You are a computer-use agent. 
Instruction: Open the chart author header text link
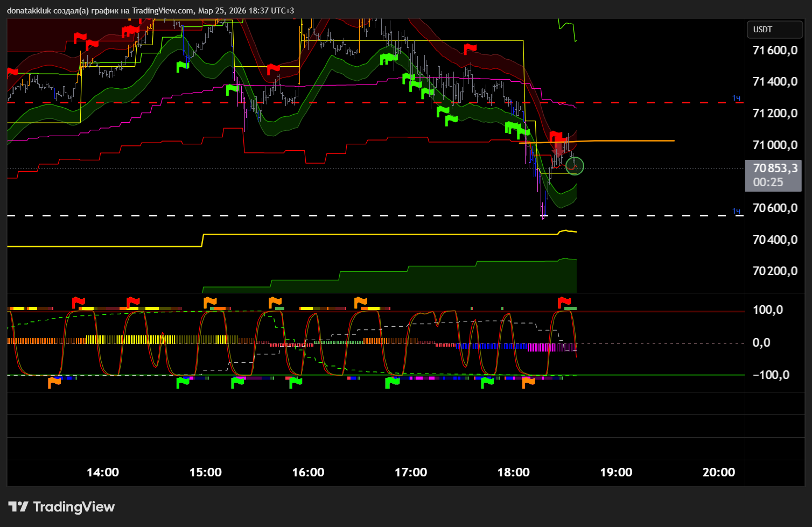click(x=150, y=11)
